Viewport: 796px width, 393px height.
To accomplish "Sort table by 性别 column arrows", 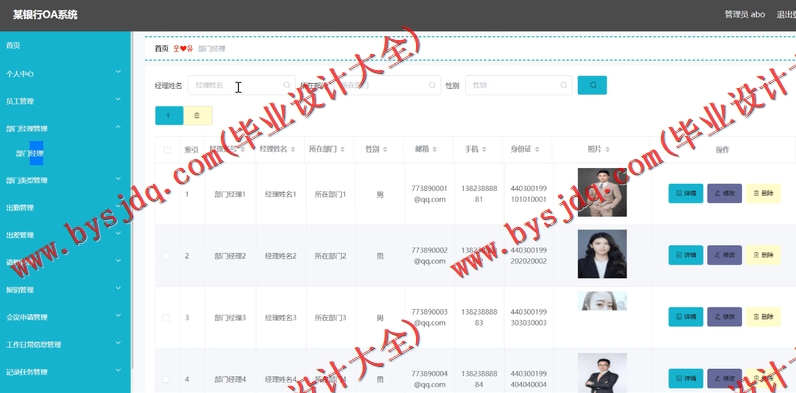I will point(385,149).
